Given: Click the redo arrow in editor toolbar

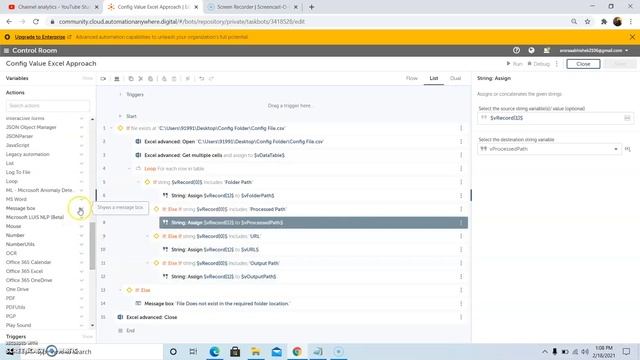Looking at the screenshot, I should (x=211, y=78).
